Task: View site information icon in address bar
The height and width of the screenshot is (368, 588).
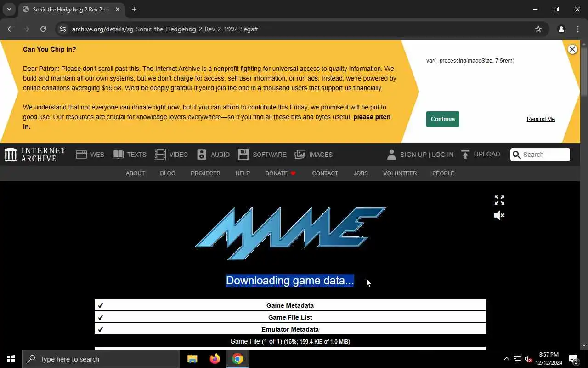Action: 63,29
